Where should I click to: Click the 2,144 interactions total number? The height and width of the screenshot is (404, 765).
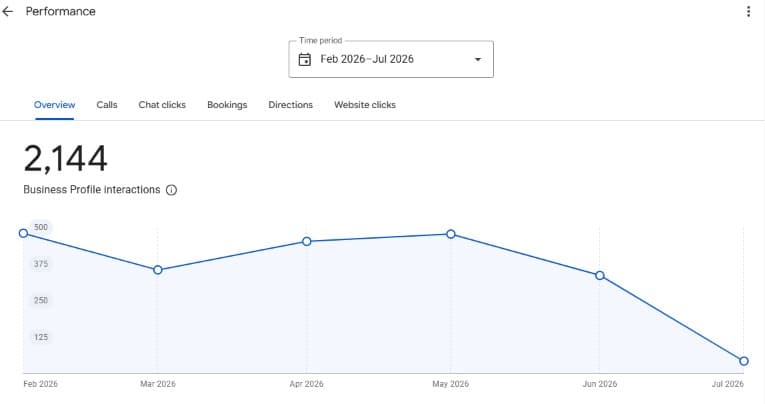pyautogui.click(x=65, y=159)
